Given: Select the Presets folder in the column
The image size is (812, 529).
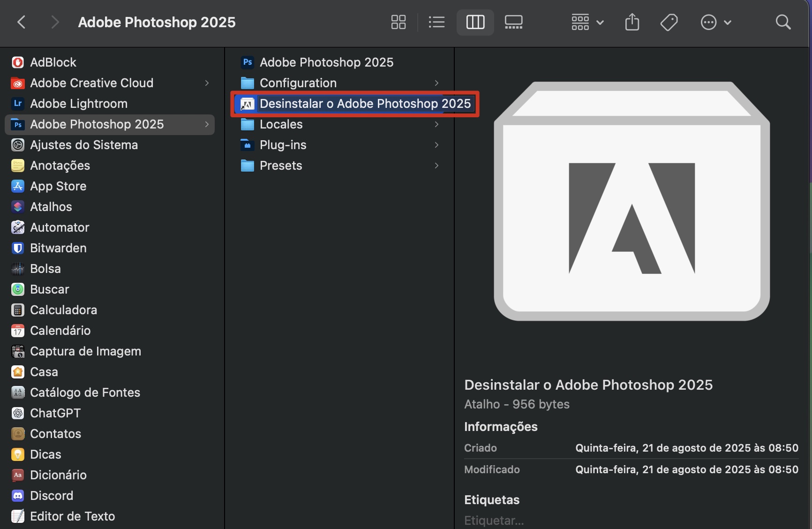Looking at the screenshot, I should pyautogui.click(x=280, y=165).
